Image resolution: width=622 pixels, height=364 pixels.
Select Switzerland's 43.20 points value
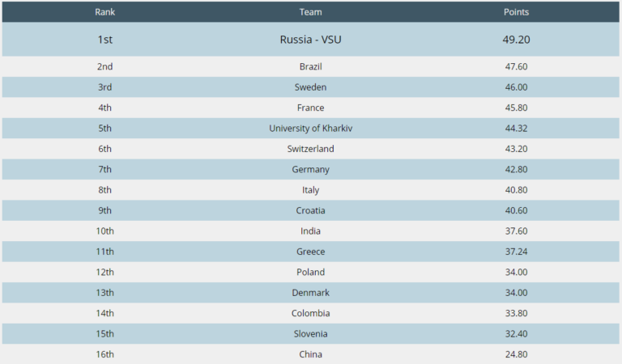coord(516,149)
